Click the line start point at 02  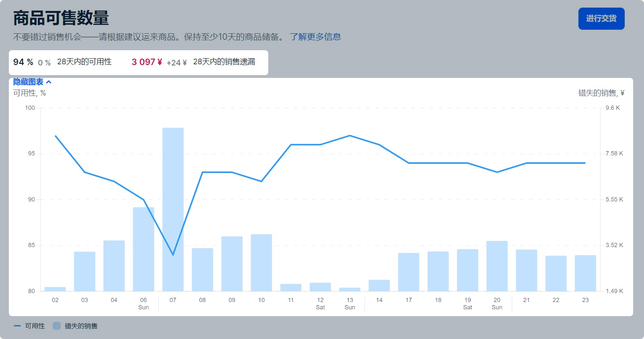click(x=56, y=136)
